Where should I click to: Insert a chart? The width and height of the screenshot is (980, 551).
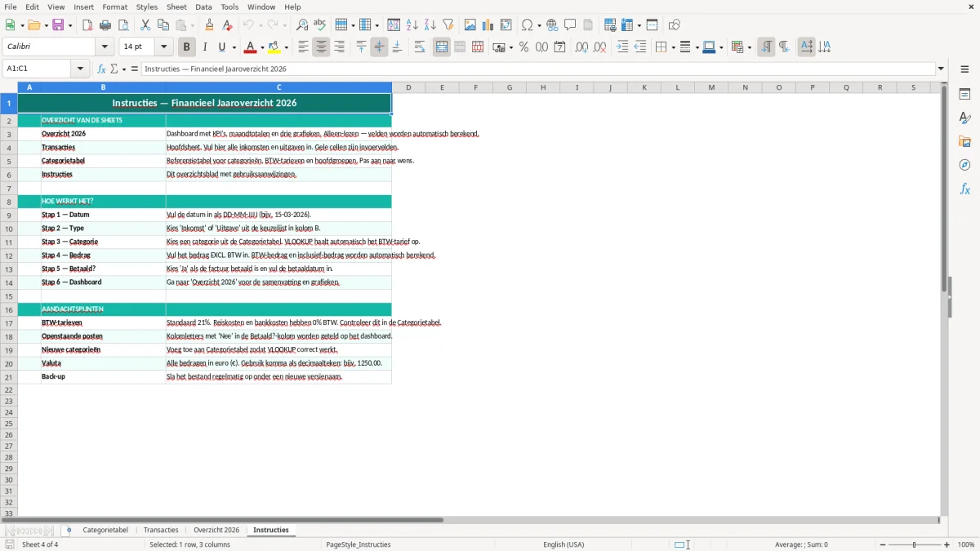pos(488,25)
